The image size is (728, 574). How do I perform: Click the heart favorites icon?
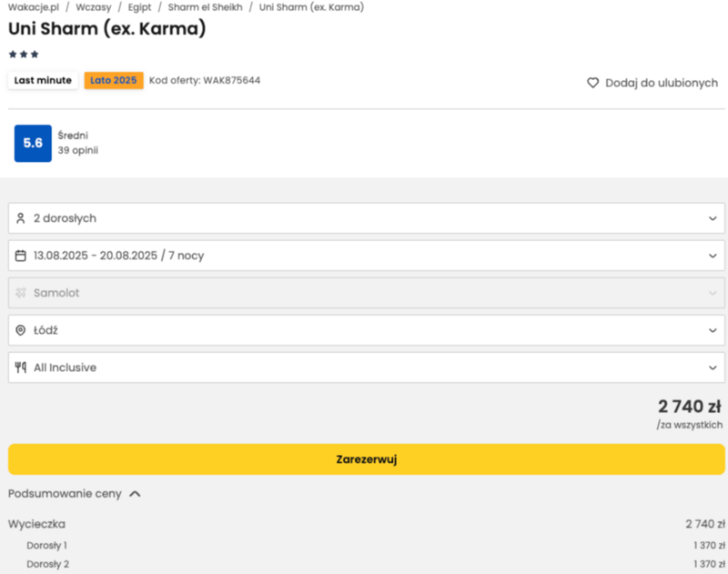point(592,83)
